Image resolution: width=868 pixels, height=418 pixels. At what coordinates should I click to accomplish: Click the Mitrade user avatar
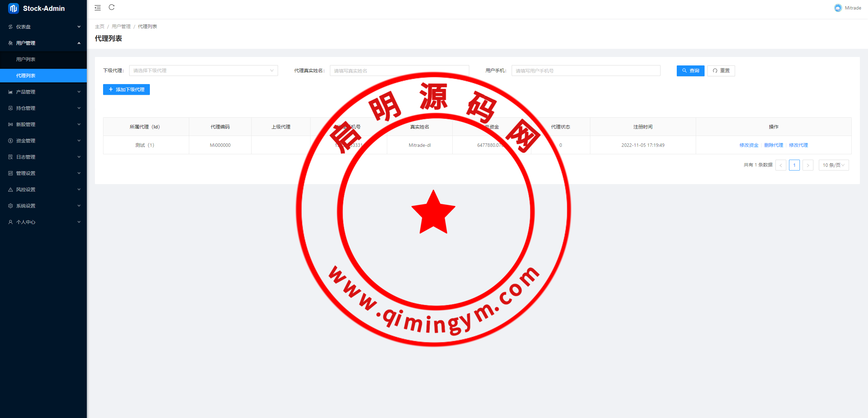click(838, 8)
